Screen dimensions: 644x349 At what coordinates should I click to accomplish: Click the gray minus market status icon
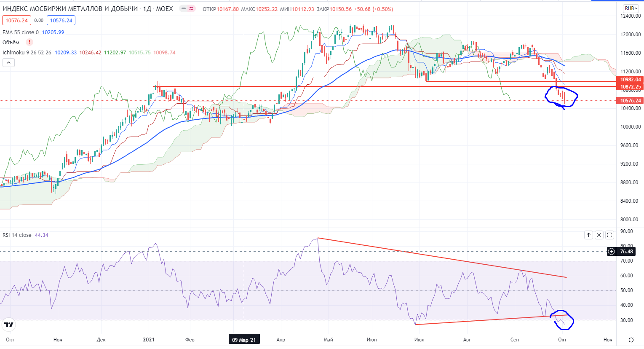[184, 9]
